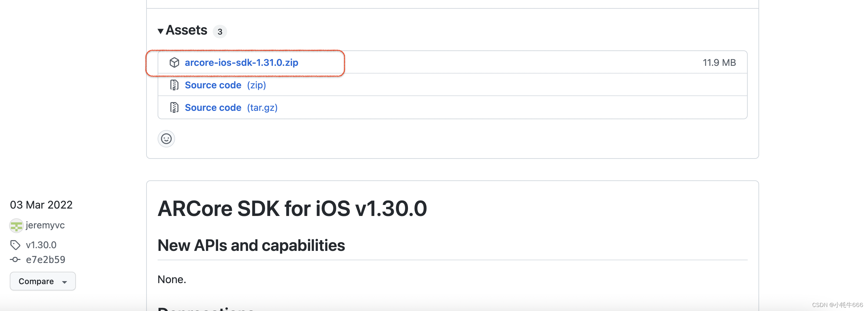Download arcore-ios-sdk-1.31.0.zip
The image size is (868, 311).
click(242, 62)
